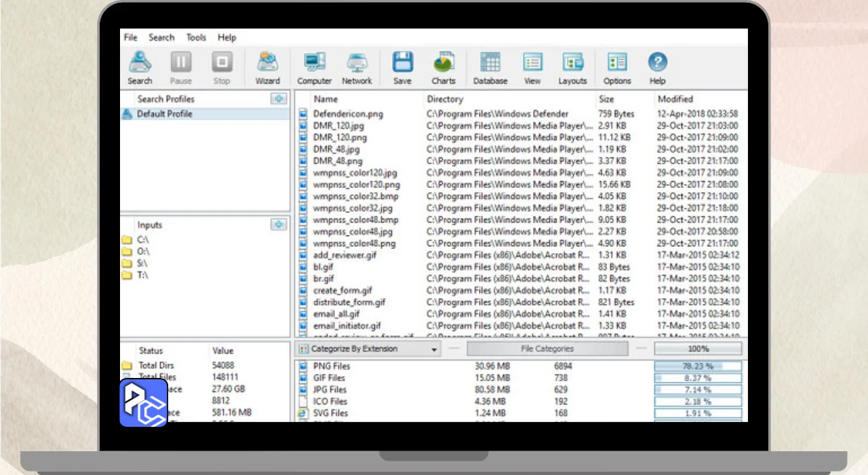The width and height of the screenshot is (868, 475).
Task: Add a new search profile
Action: [279, 99]
